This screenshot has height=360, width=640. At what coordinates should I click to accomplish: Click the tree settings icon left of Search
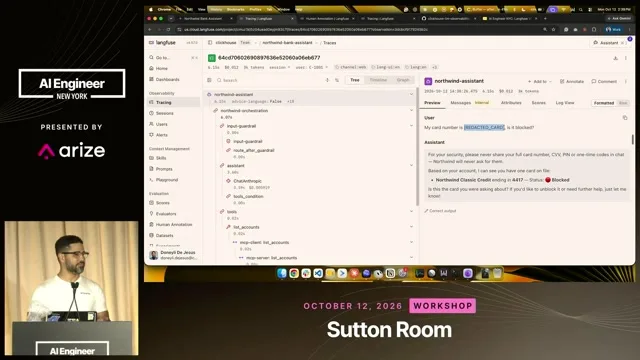pyautogui.click(x=209, y=80)
